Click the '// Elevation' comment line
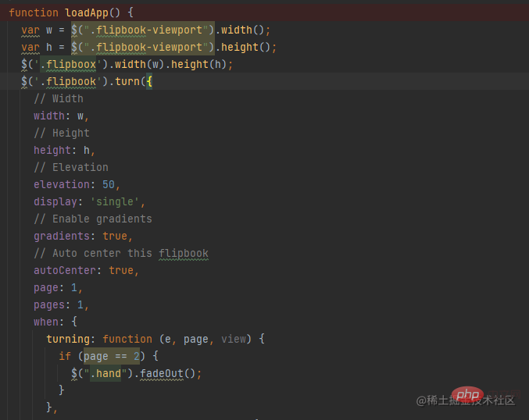This screenshot has width=529, height=420. (70, 167)
